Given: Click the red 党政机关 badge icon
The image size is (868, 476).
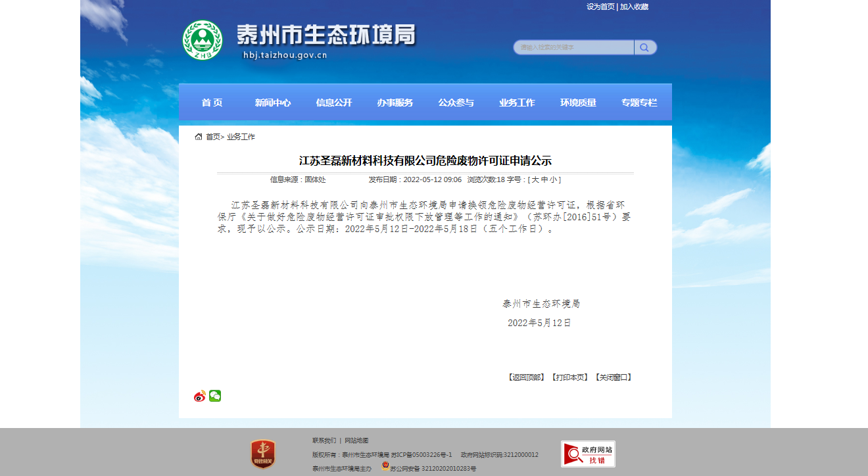Looking at the screenshot, I should tap(263, 454).
